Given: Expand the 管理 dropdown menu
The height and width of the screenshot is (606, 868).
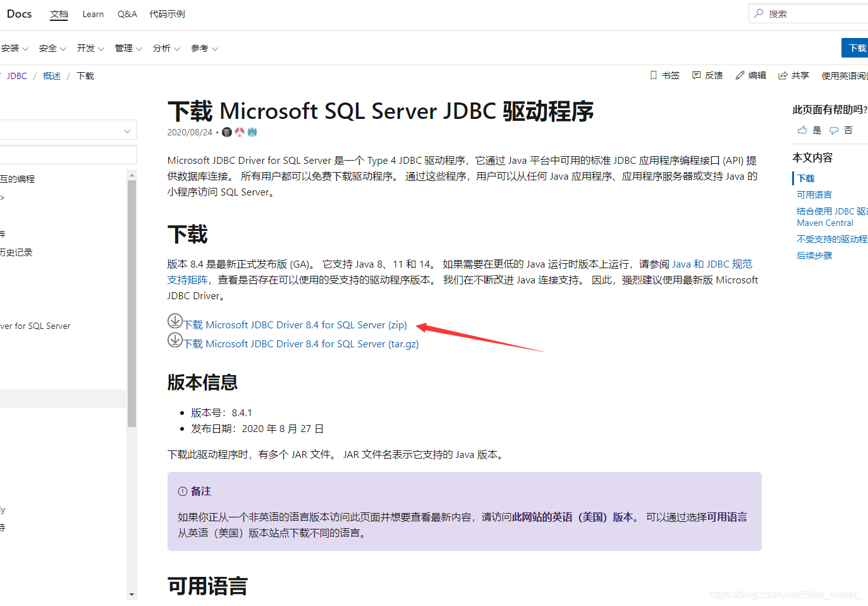Looking at the screenshot, I should point(128,48).
